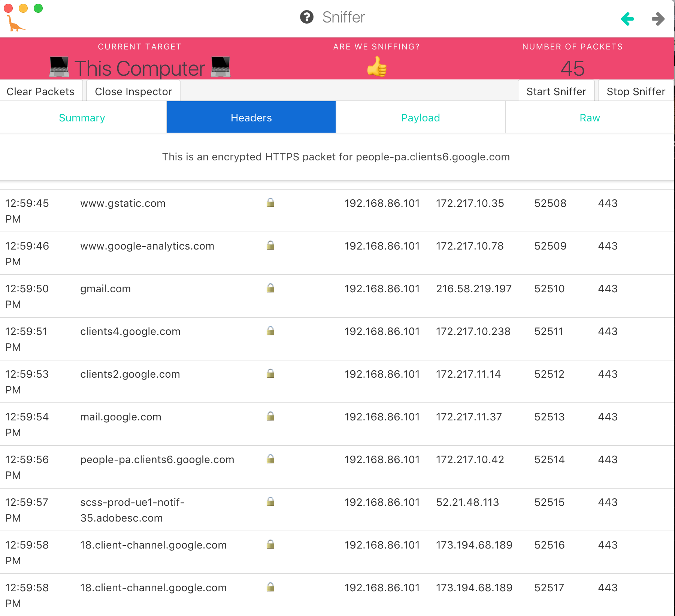Click source port 52513
Screen dimensions: 675x616
point(549,417)
